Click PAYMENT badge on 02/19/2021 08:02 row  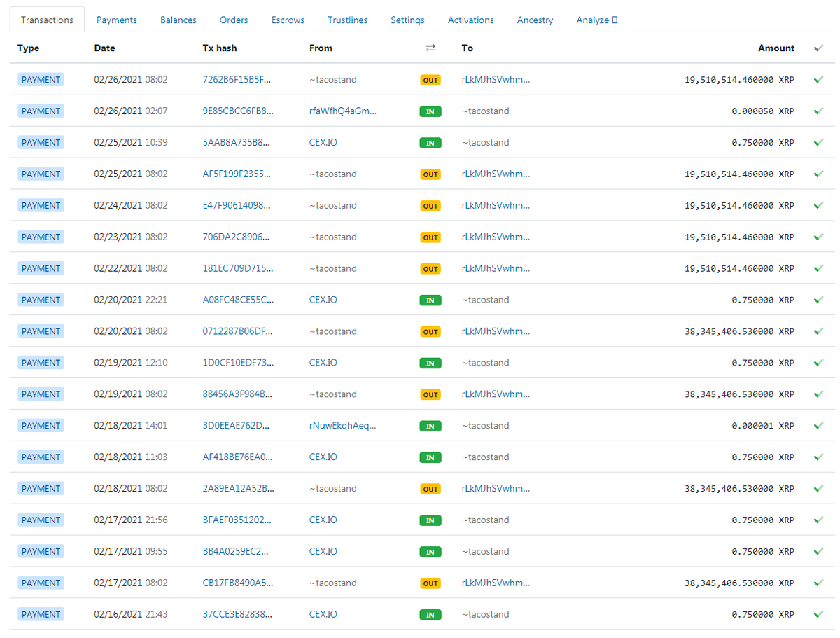41,394
